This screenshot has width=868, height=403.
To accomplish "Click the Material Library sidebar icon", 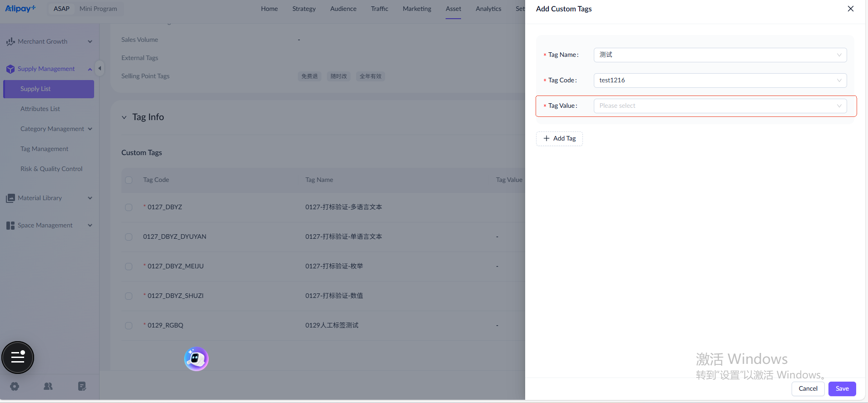I will pyautogui.click(x=10, y=198).
